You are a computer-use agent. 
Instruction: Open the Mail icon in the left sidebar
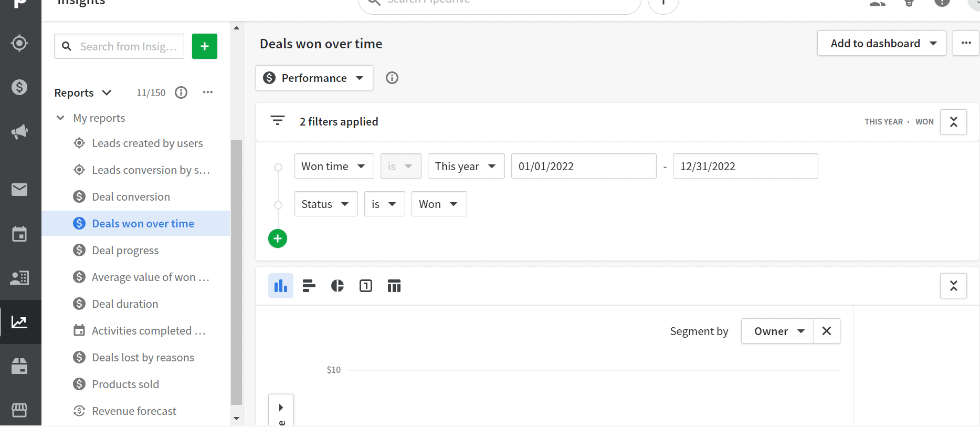click(x=20, y=190)
